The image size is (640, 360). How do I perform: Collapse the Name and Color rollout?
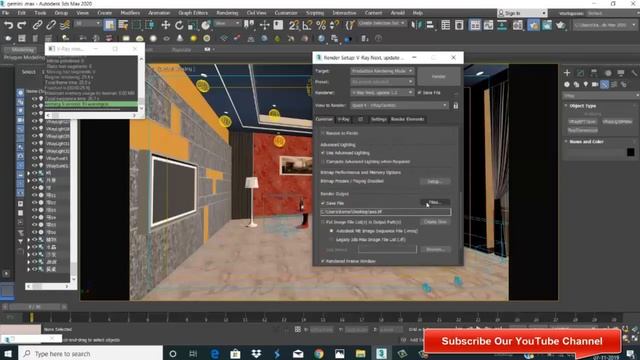point(586,142)
